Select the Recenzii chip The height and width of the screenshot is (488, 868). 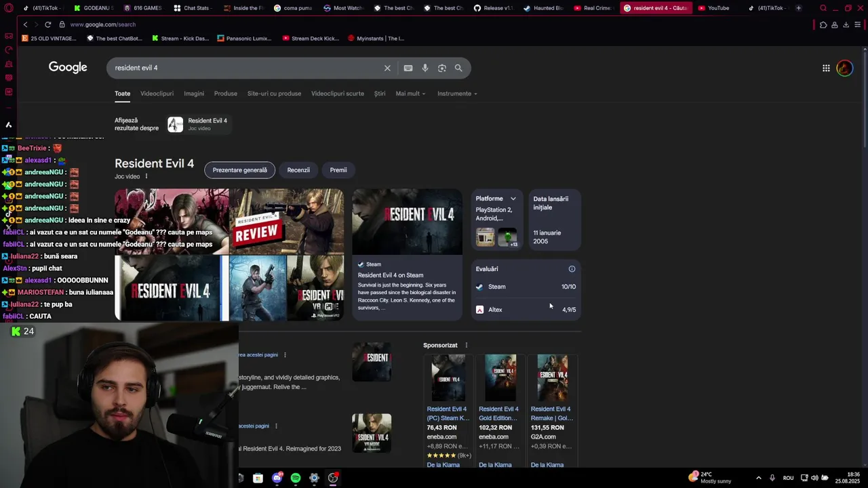(298, 170)
